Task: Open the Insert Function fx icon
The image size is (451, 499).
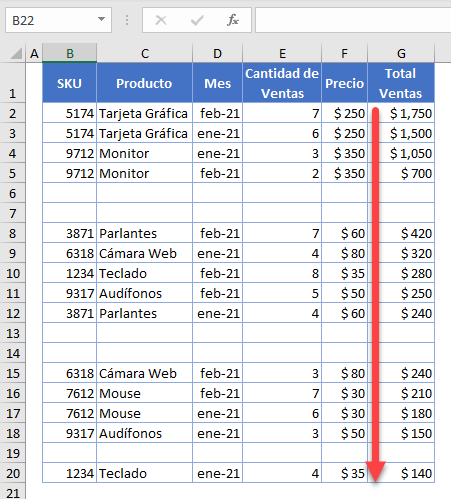Action: [233, 20]
